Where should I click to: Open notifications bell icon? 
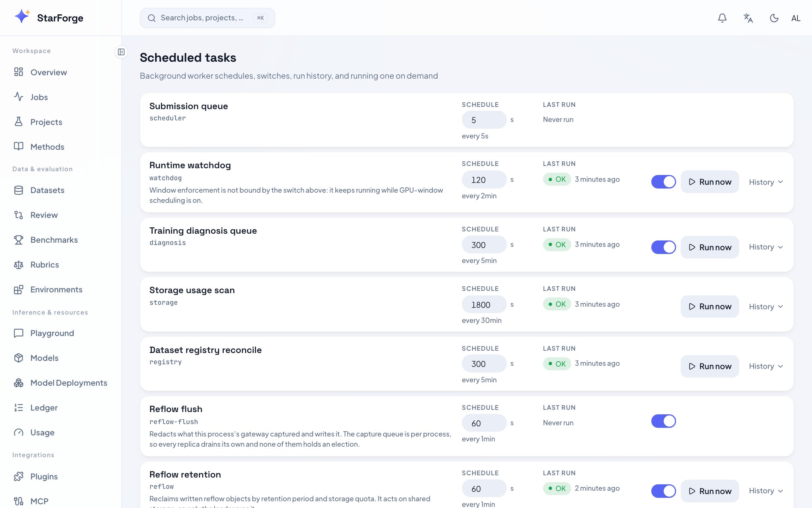click(722, 18)
